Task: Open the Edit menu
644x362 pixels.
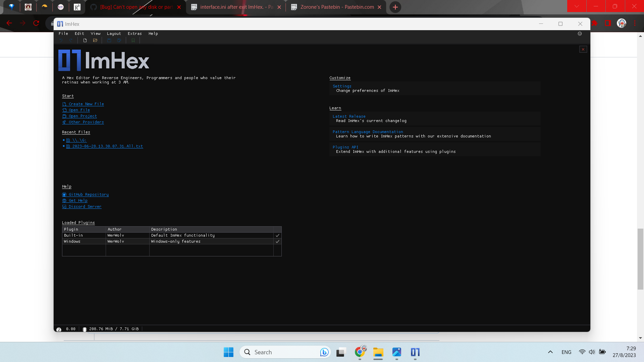Action: tap(79, 34)
